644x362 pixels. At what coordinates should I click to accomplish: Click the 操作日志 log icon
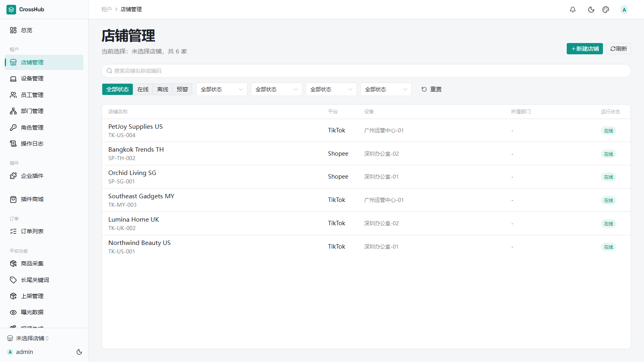tap(13, 144)
